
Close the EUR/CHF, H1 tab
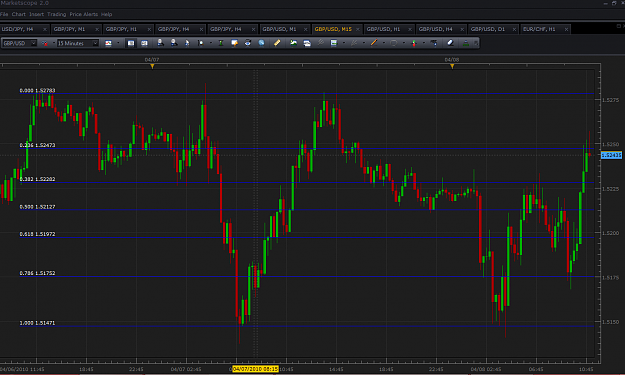566,29
